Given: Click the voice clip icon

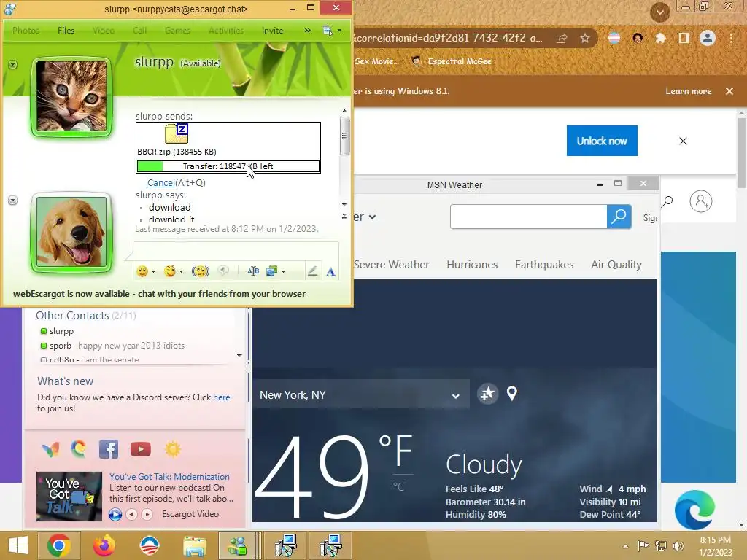Looking at the screenshot, I should (223, 271).
